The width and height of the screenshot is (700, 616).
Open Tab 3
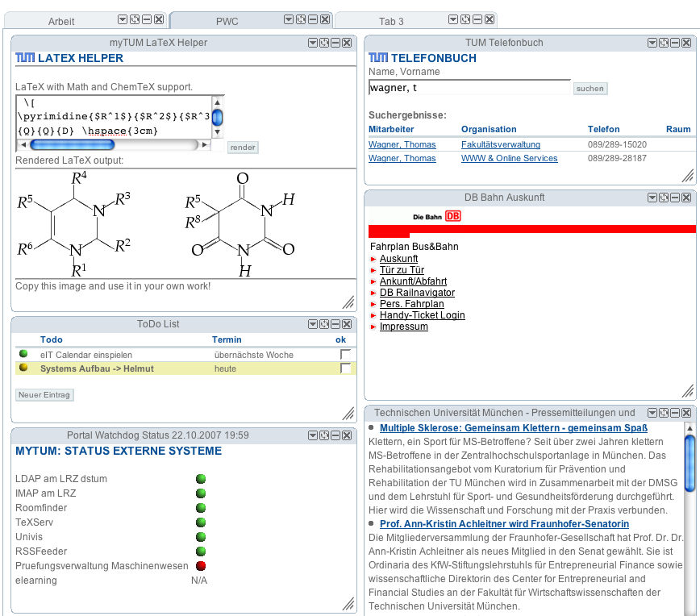391,22
